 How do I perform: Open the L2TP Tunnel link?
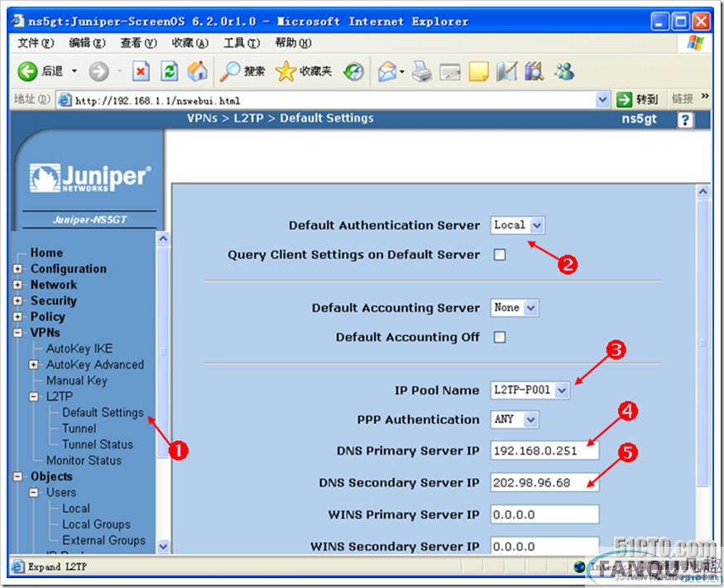pyautogui.click(x=79, y=428)
